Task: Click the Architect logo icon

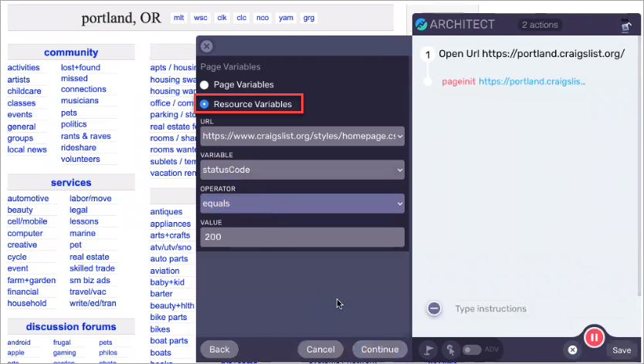Action: (x=421, y=24)
